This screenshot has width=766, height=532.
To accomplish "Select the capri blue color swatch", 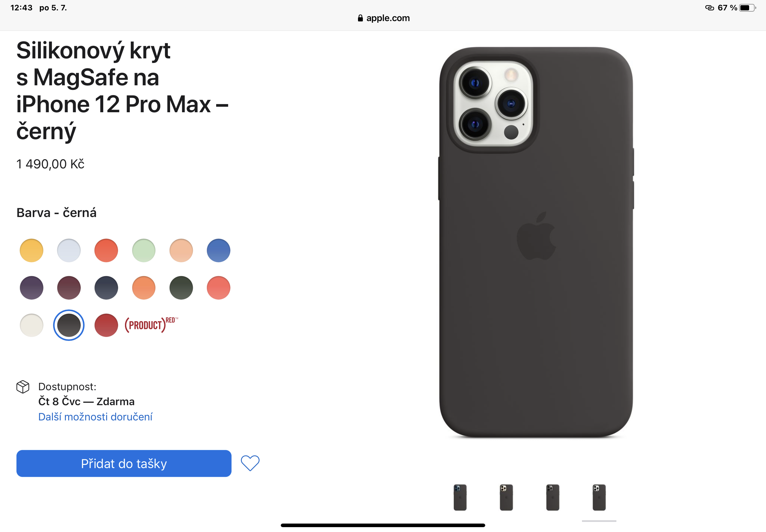I will [218, 250].
